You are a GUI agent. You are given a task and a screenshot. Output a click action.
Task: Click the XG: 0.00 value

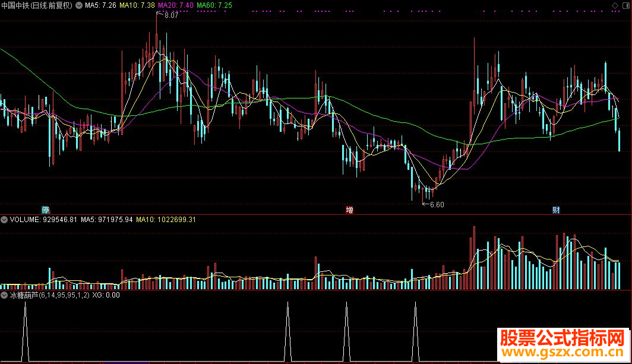pos(106,295)
